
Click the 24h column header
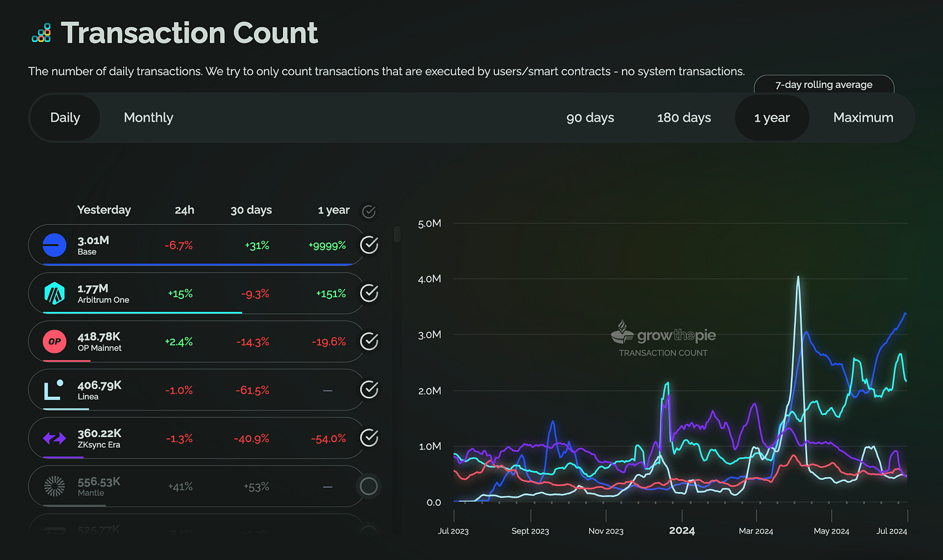tap(184, 210)
